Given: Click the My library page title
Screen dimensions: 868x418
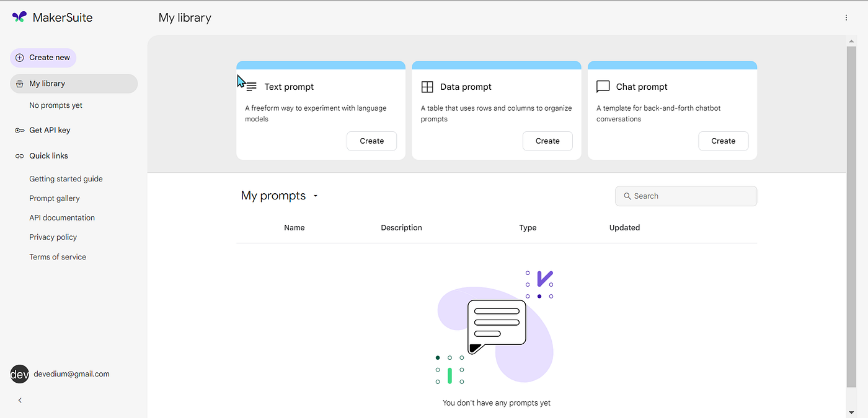Looking at the screenshot, I should [x=185, y=18].
